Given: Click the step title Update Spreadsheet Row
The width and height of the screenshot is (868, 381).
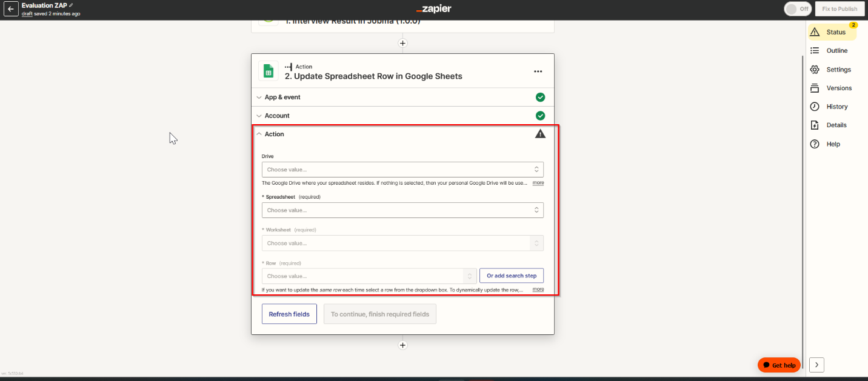Looking at the screenshot, I should point(373,76).
